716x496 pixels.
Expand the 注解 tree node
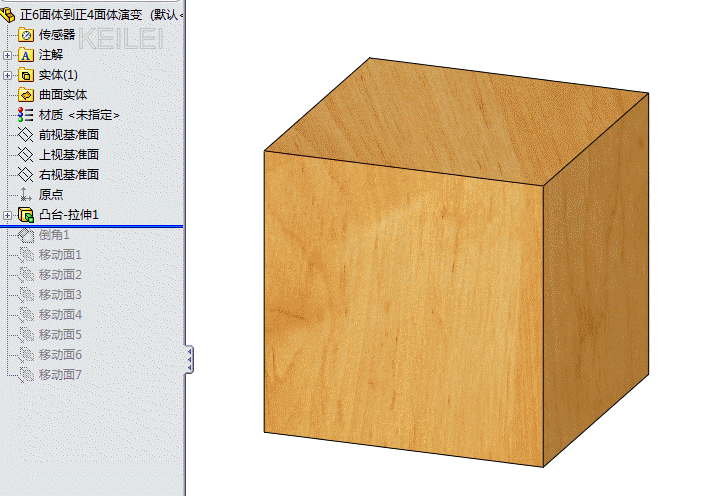click(x=7, y=55)
